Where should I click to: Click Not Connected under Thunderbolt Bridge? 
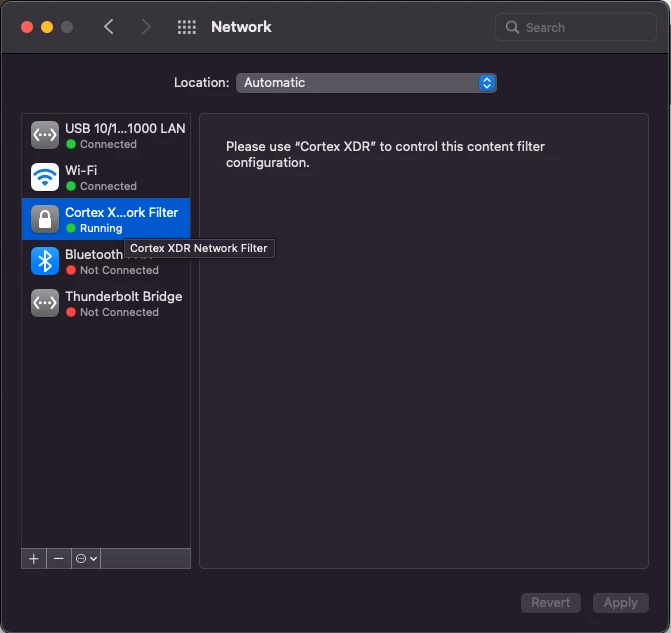pos(119,312)
